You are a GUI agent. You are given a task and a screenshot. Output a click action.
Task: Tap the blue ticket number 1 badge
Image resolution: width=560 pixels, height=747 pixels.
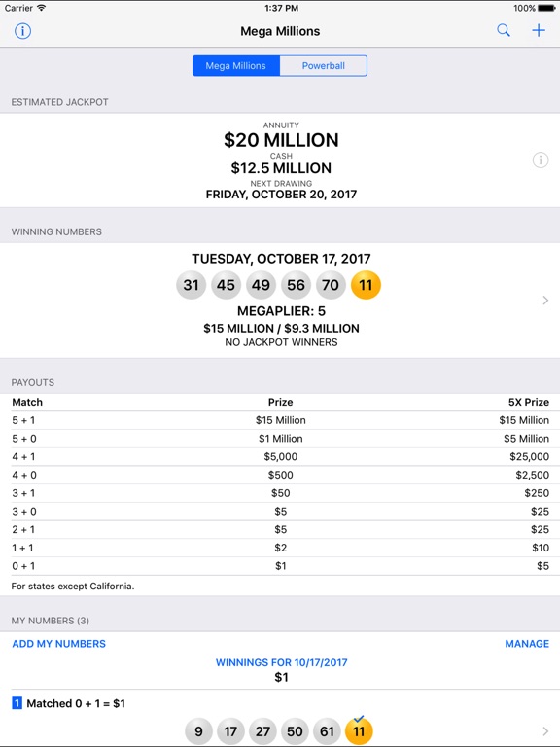click(x=17, y=703)
